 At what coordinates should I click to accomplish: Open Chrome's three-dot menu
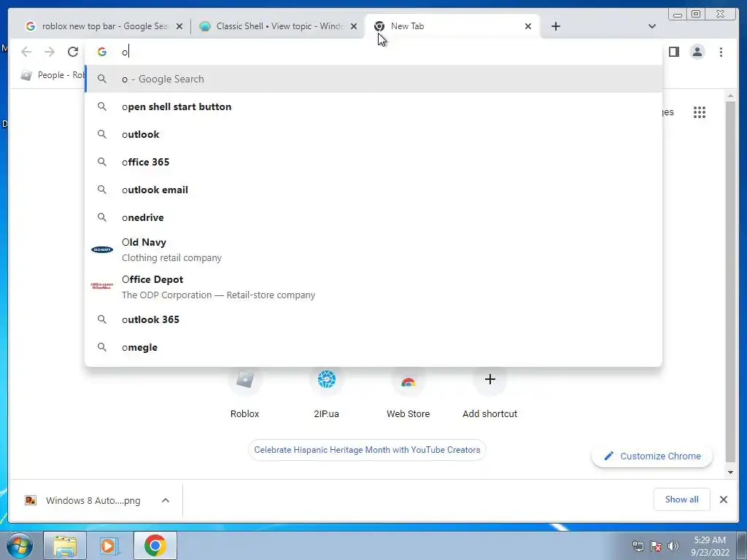point(721,52)
